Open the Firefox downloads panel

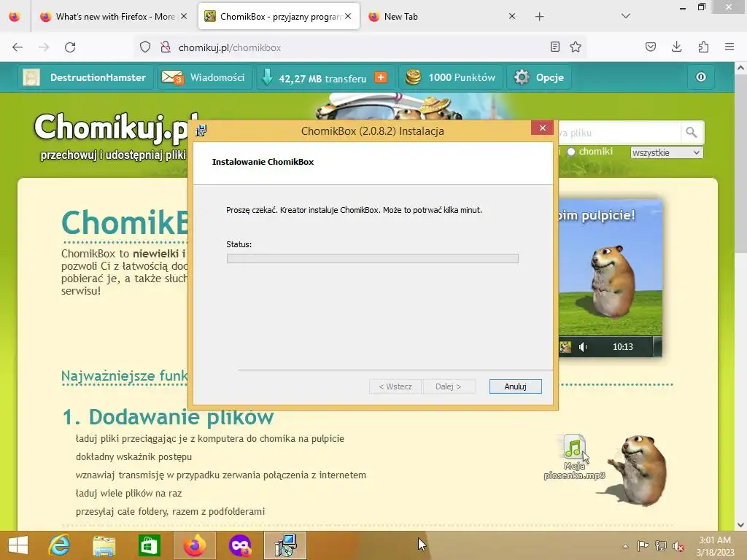pos(676,47)
